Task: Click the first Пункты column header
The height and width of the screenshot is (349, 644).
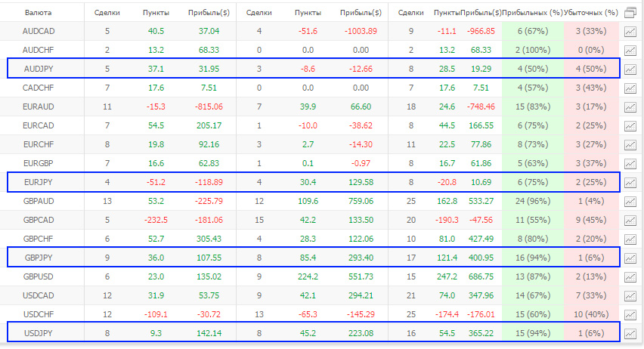Action: tap(156, 13)
